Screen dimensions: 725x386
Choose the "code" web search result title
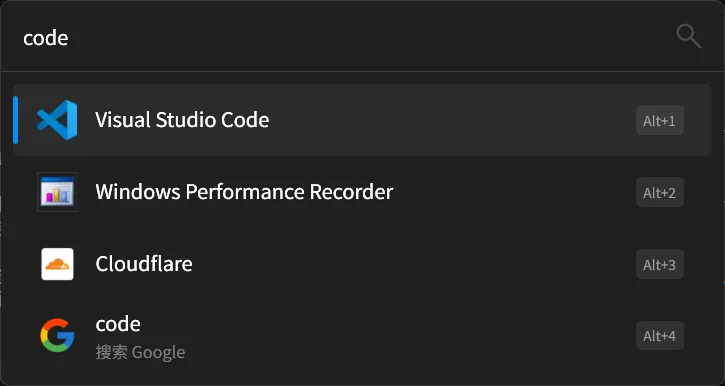(x=118, y=324)
